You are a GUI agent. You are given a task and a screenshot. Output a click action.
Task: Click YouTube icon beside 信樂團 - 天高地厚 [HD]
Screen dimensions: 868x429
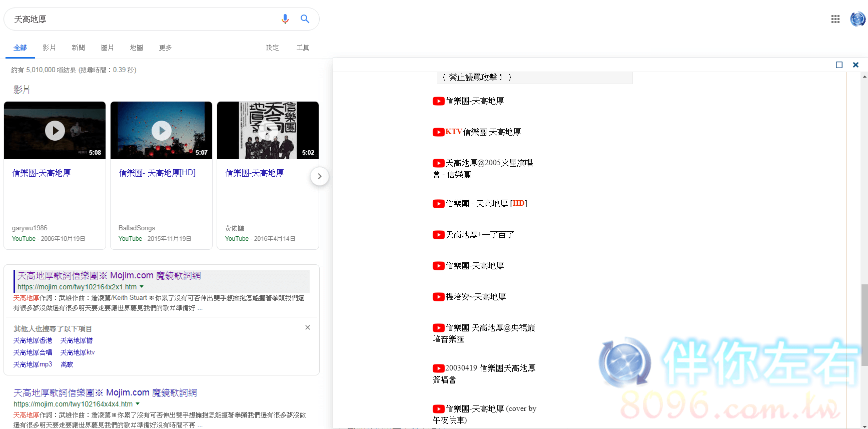(439, 204)
